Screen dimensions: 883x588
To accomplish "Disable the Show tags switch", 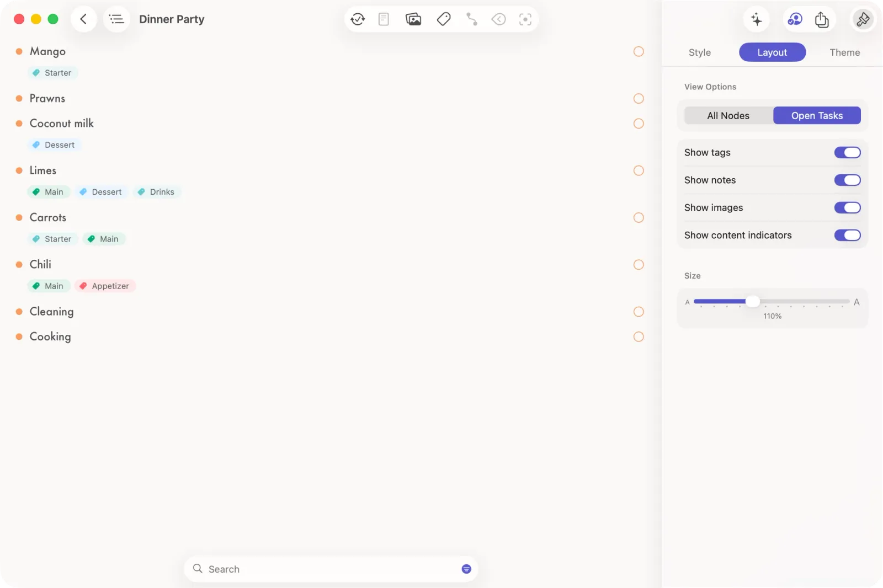I will point(847,152).
